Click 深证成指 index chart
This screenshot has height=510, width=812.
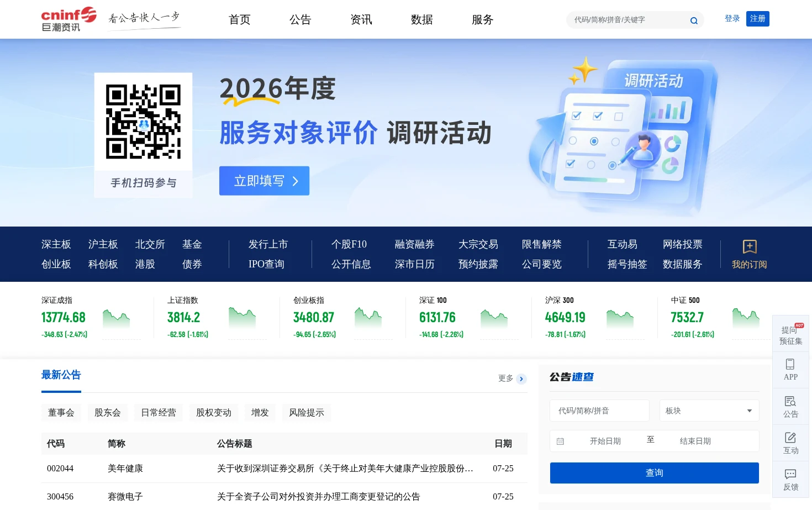pyautogui.click(x=121, y=324)
